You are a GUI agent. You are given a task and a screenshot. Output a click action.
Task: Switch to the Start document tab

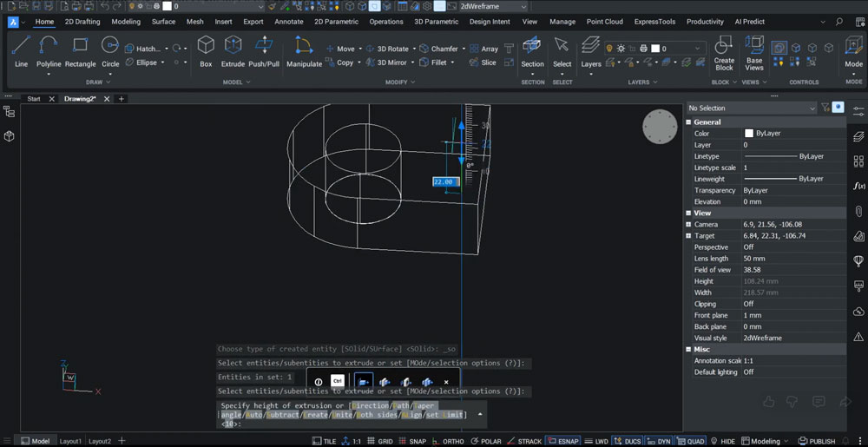tap(34, 99)
